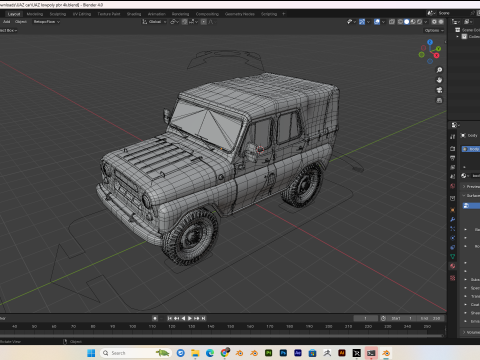480x360 pixels.
Task: Expand the Preview panel in material properties
Action: click(x=464, y=186)
